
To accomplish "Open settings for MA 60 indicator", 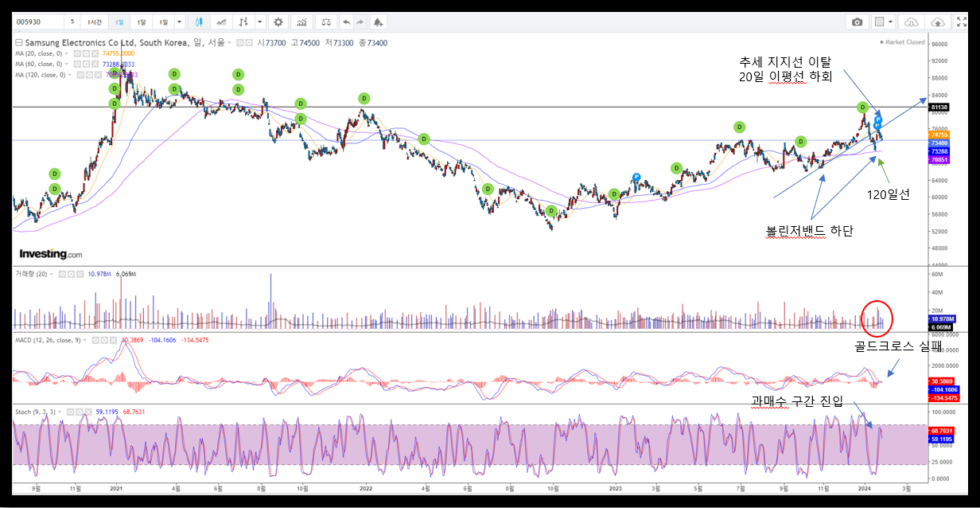I will pos(86,64).
